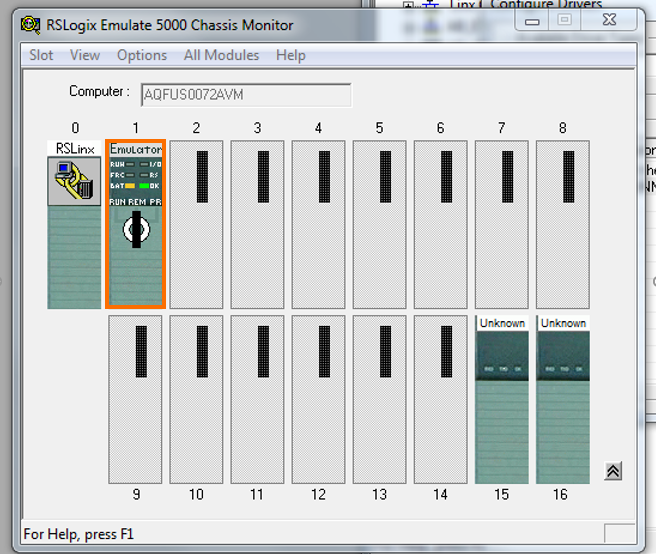
Task: Minimize the Chassis Monitor window
Action: point(532,21)
